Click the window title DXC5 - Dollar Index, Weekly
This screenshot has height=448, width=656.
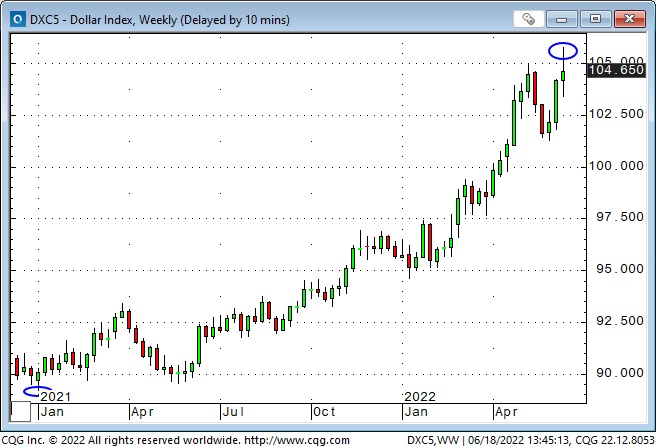159,20
